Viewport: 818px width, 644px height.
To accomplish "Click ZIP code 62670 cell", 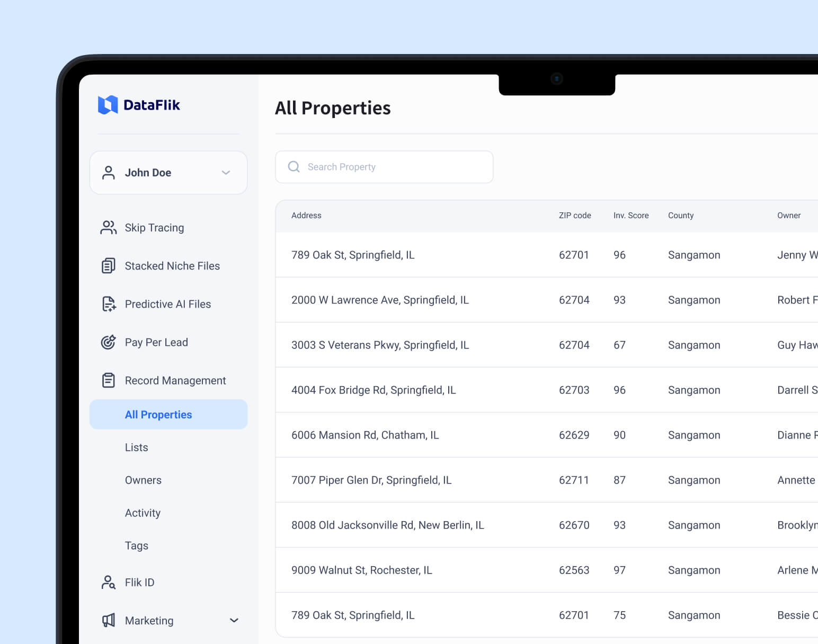I will point(574,525).
